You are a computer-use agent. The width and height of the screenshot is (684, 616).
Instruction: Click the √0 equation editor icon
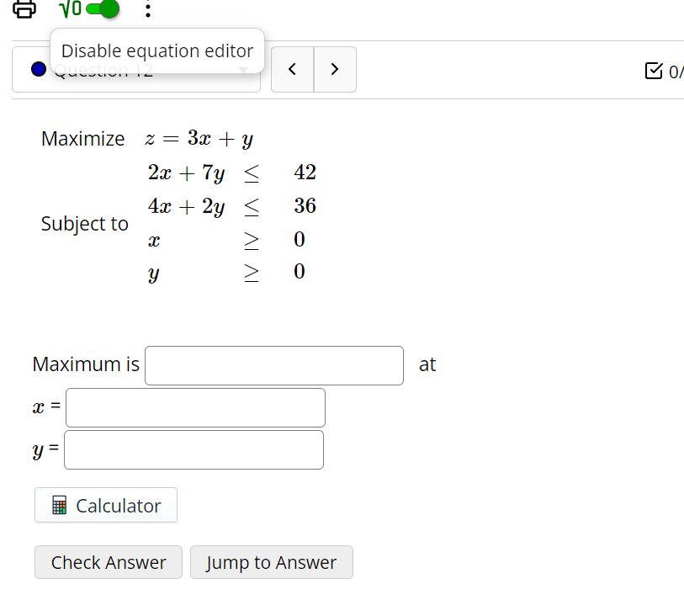pos(69,9)
